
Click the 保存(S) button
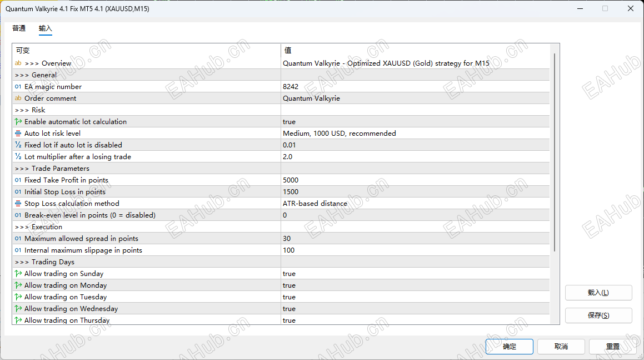(598, 315)
